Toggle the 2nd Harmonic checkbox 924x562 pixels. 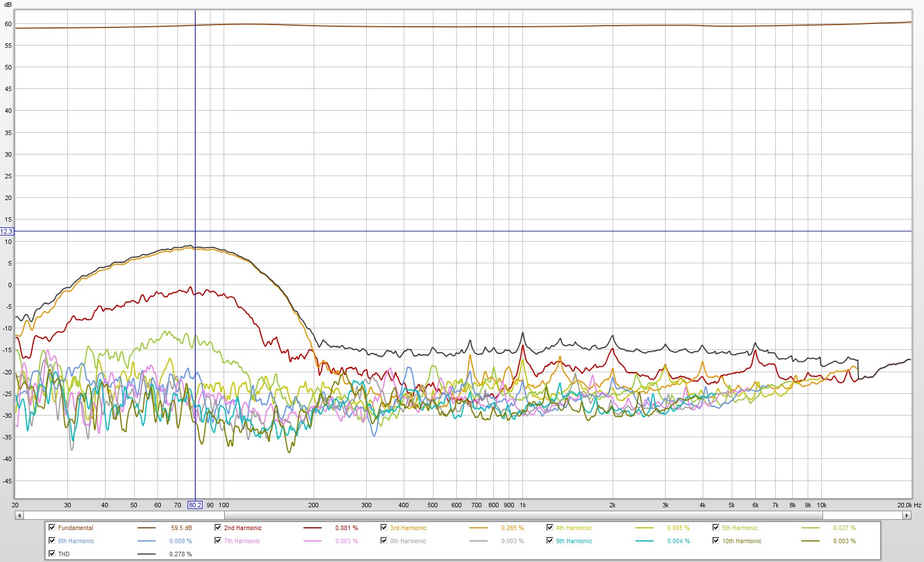[218, 528]
